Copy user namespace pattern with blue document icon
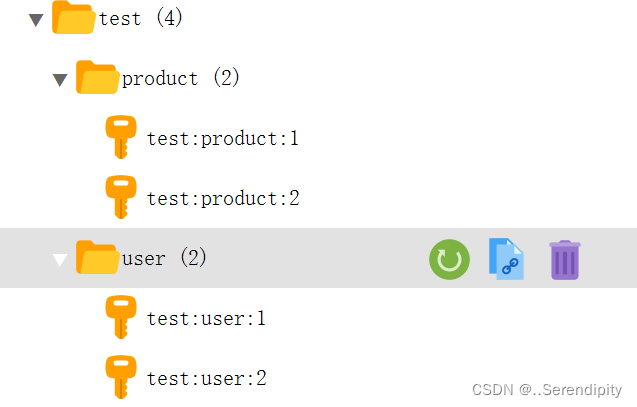 point(506,259)
